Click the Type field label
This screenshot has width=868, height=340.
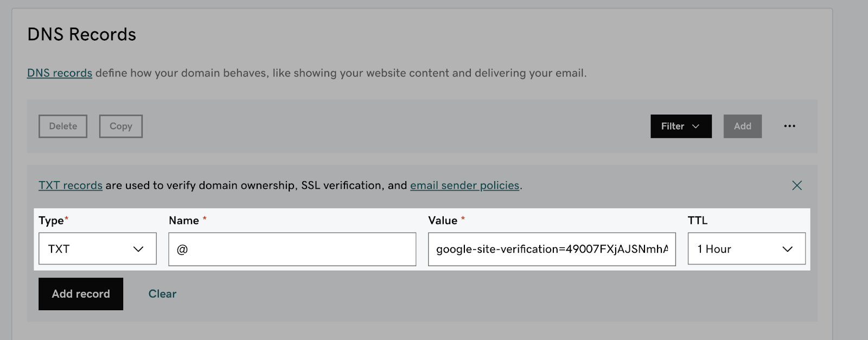click(52, 221)
